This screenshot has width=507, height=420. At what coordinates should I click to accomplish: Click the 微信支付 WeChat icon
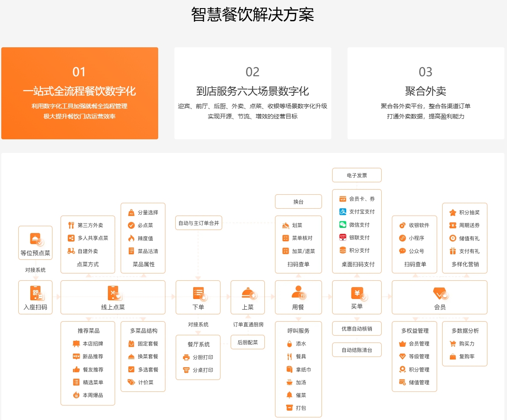coord(343,224)
